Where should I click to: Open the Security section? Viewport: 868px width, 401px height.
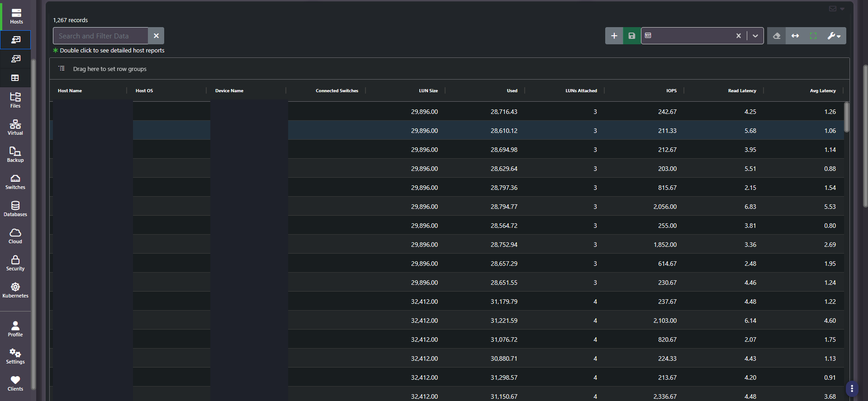tap(15, 263)
